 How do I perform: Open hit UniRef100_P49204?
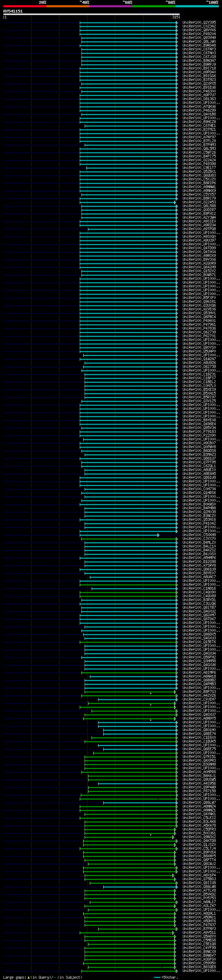(x=199, y=34)
